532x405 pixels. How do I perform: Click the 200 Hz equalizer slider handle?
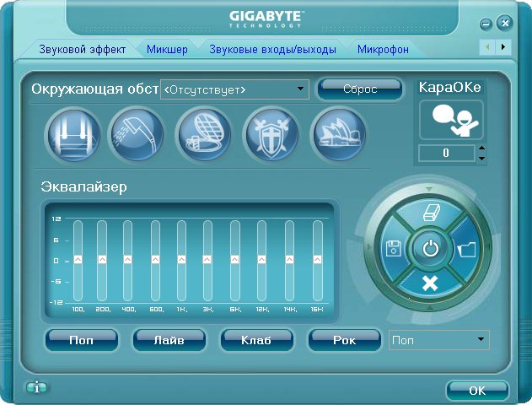click(x=102, y=260)
